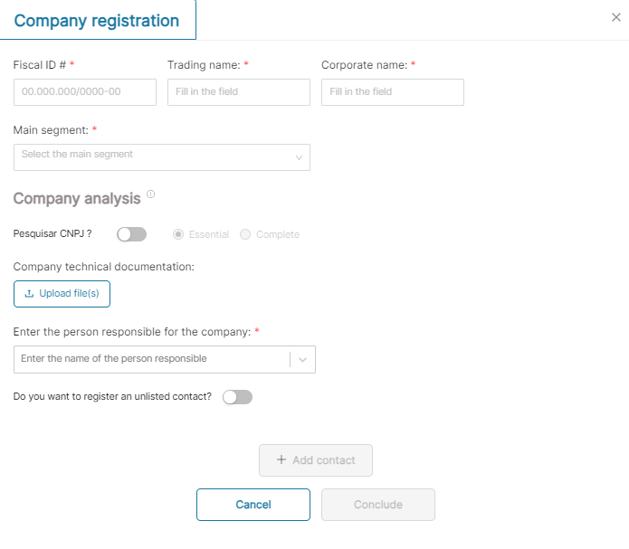
Task: Expand the responsible person dropdown arrow
Action: click(303, 359)
